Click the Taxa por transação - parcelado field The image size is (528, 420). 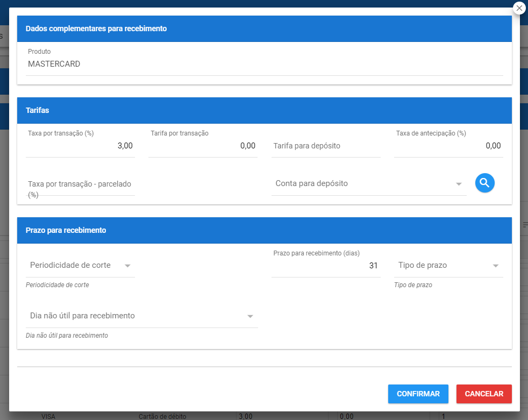(80, 184)
